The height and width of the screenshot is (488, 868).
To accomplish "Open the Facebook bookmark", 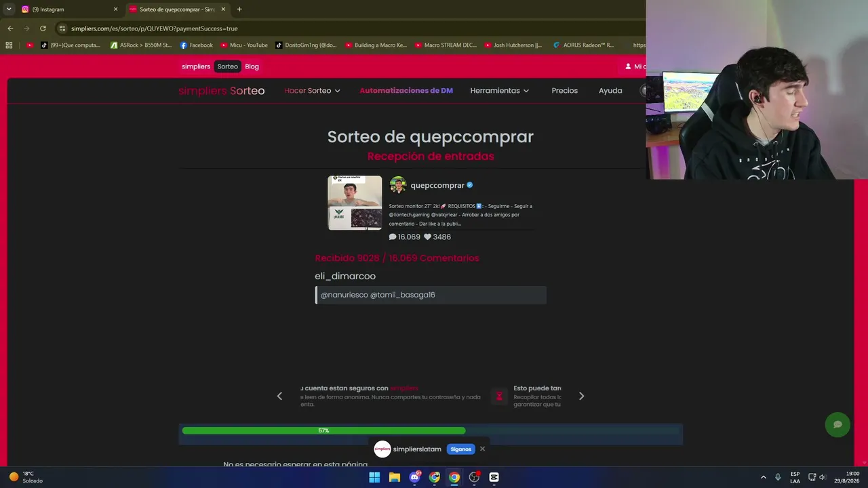I will (197, 45).
